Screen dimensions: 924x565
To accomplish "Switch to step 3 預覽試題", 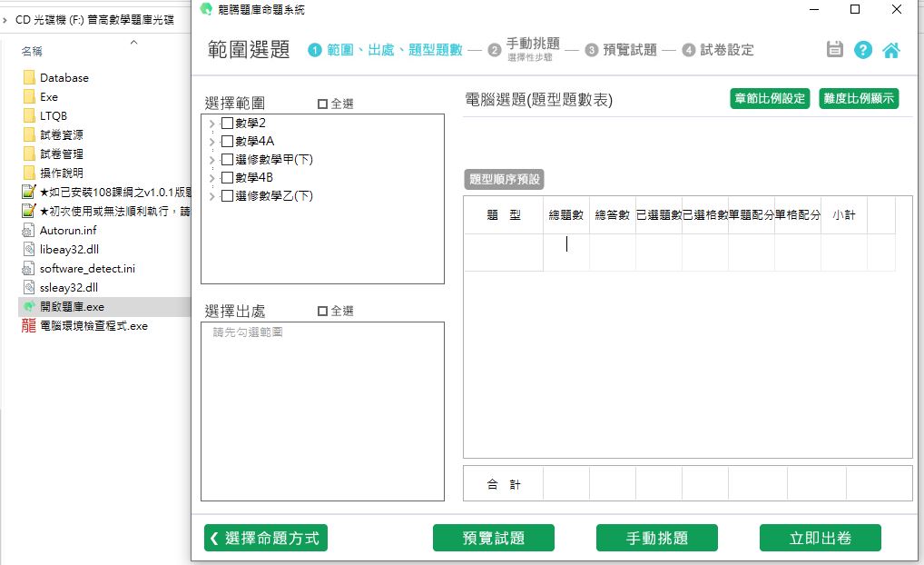I will coord(629,50).
